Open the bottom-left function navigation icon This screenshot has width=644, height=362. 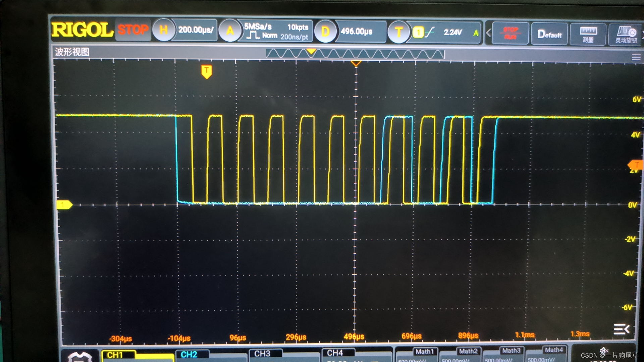click(x=79, y=357)
